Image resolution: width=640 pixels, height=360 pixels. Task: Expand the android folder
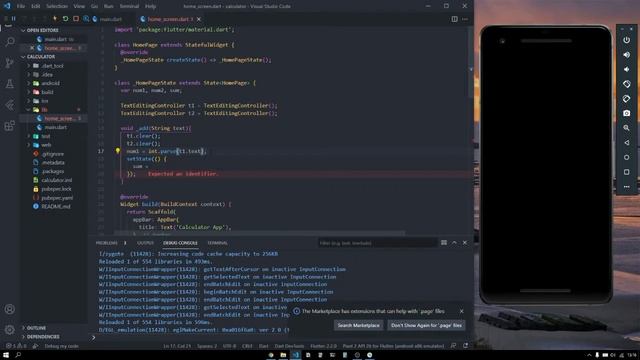(x=53, y=83)
